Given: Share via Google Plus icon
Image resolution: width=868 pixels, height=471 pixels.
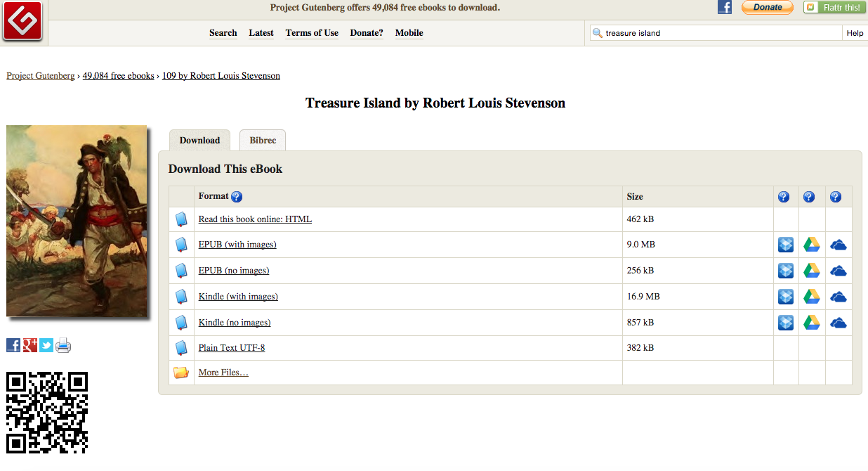Looking at the screenshot, I should click(30, 345).
